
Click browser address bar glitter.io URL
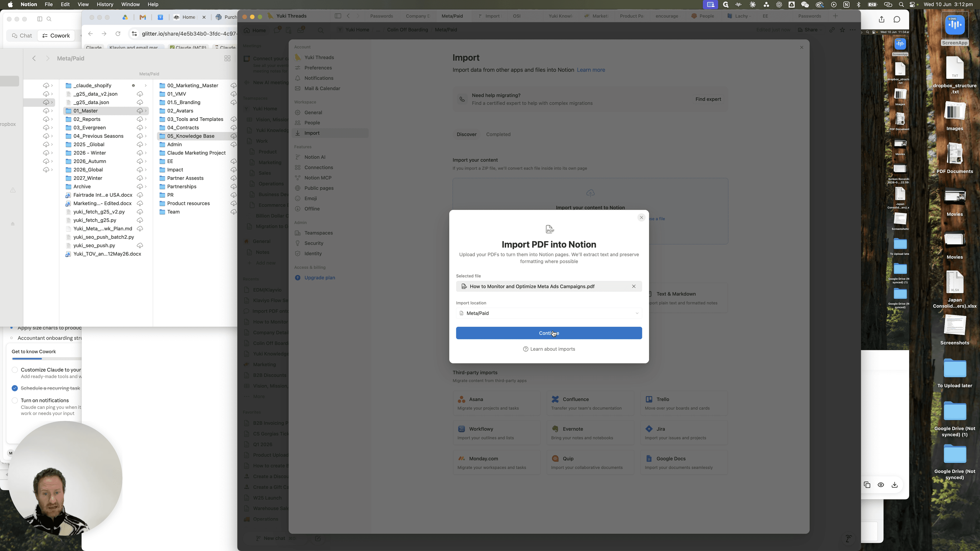(x=189, y=34)
